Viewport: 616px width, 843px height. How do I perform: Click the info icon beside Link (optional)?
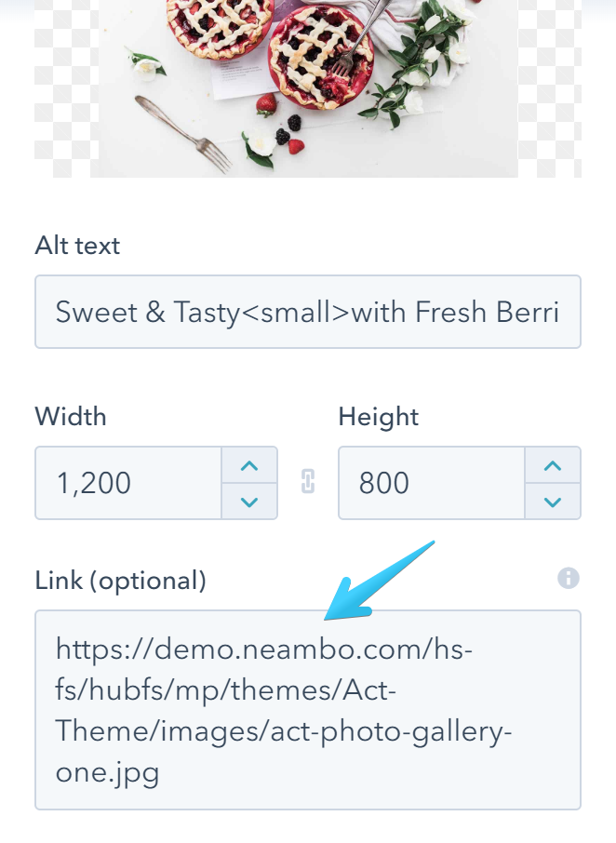(x=568, y=579)
